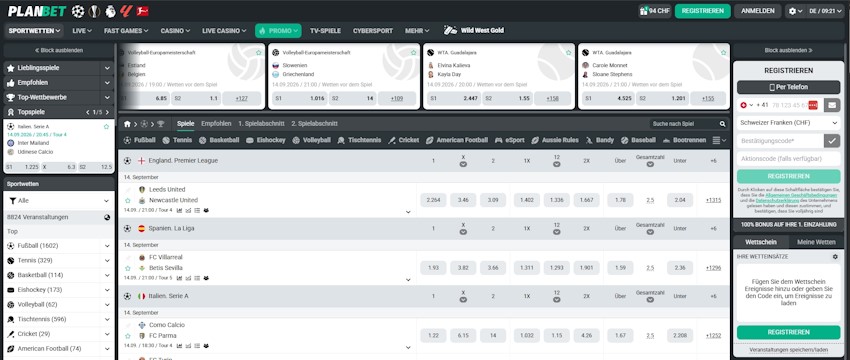The height and width of the screenshot is (360, 850).
Task: Star the Inter Mailand top game in sidebar
Action: 106,126
